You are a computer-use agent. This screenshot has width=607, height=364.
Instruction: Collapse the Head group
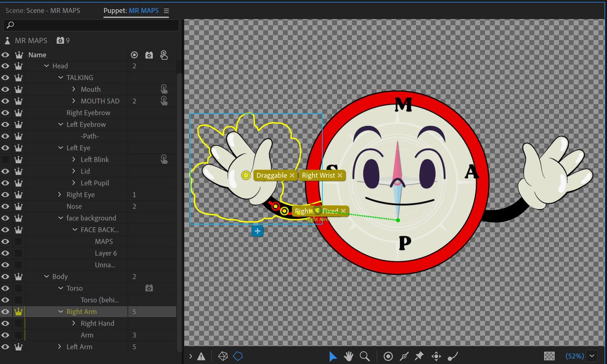click(x=47, y=66)
